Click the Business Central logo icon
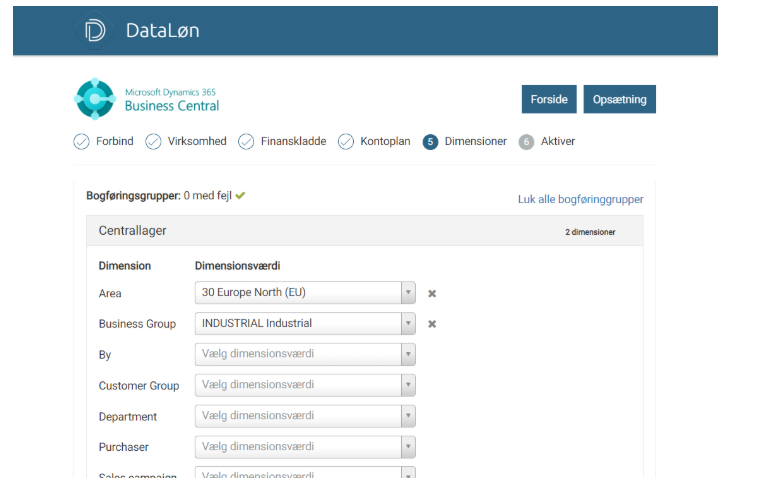This screenshot has height=491, width=779. (96, 99)
